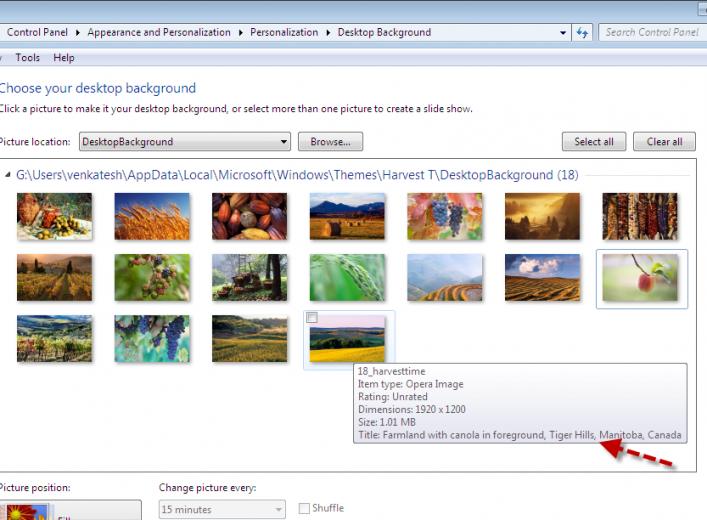The image size is (707, 520).
Task: Pick the terraced rice fields wallpaper
Action: click(x=445, y=277)
